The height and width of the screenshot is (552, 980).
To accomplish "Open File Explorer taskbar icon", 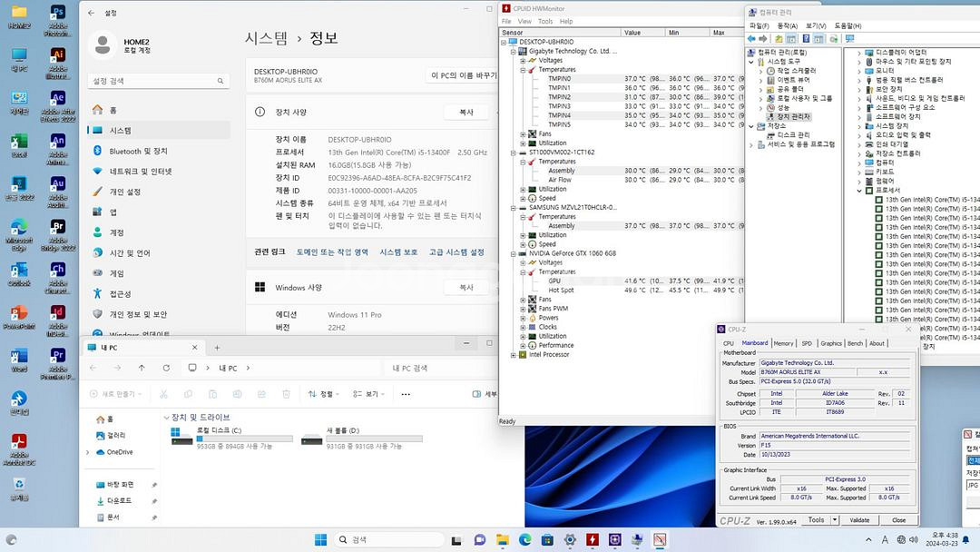I will point(503,539).
